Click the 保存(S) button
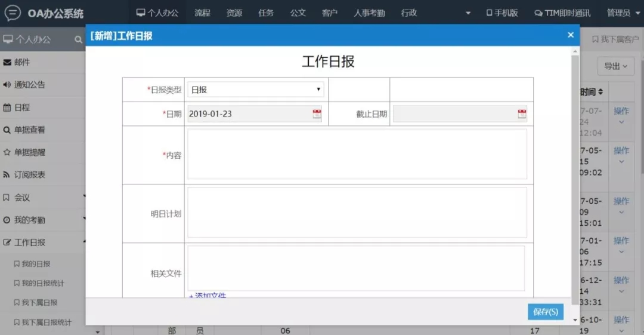Viewport: 644px width, 335px height. 545,312
